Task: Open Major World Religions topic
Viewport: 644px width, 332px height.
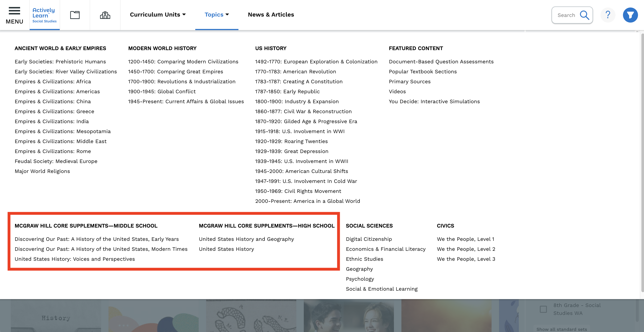Action: point(42,171)
